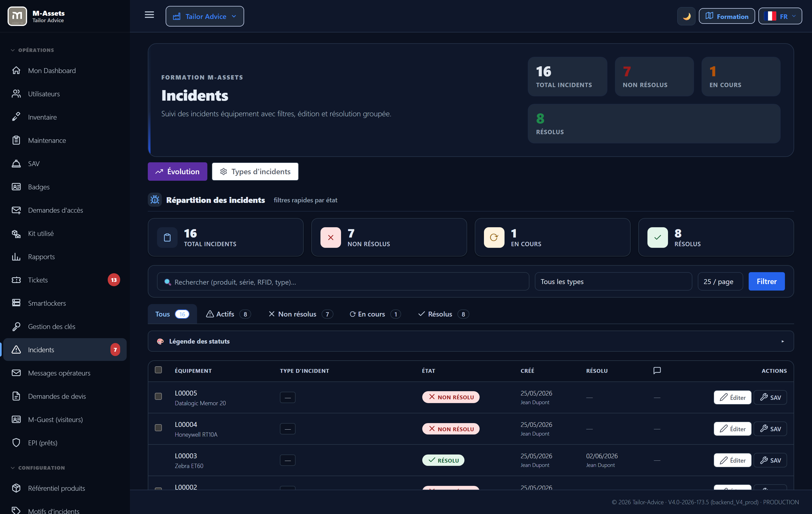812x514 pixels.
Task: Click the Référentiel produits box icon
Action: [16, 488]
